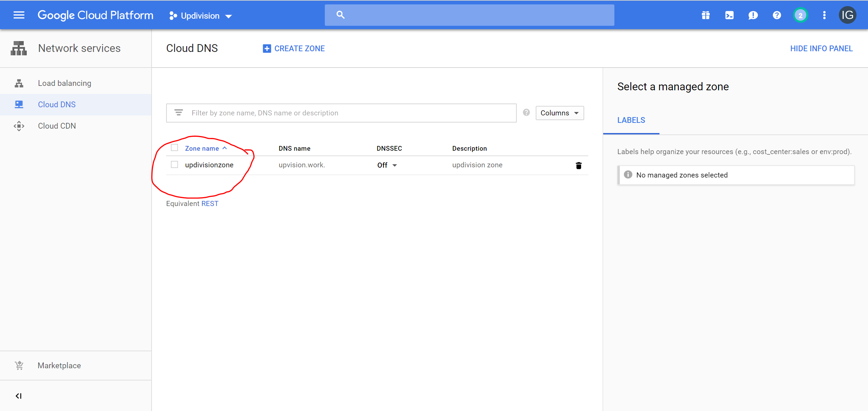This screenshot has height=411, width=868.
Task: Open Marketplace from sidebar
Action: [76, 366]
